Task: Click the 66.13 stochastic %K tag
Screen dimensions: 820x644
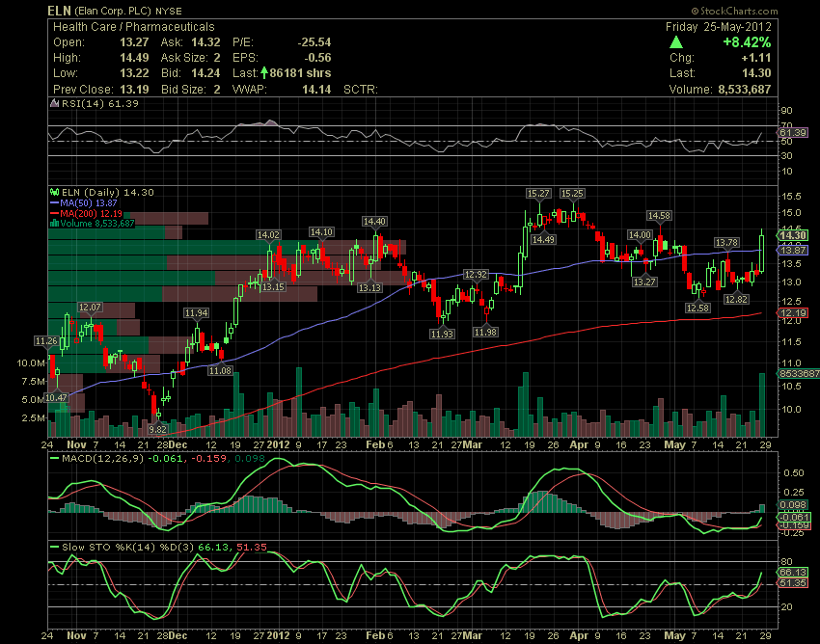Action: point(793,573)
